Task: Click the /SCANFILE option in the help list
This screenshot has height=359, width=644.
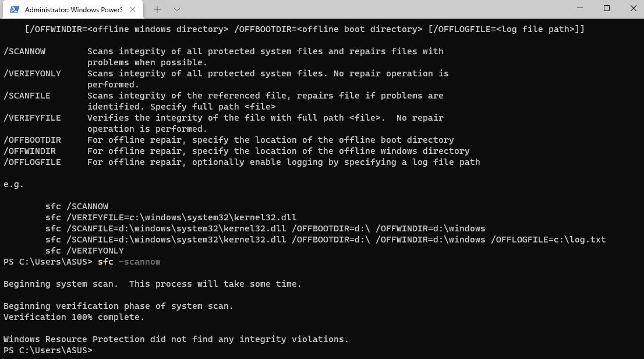Action: click(x=27, y=96)
